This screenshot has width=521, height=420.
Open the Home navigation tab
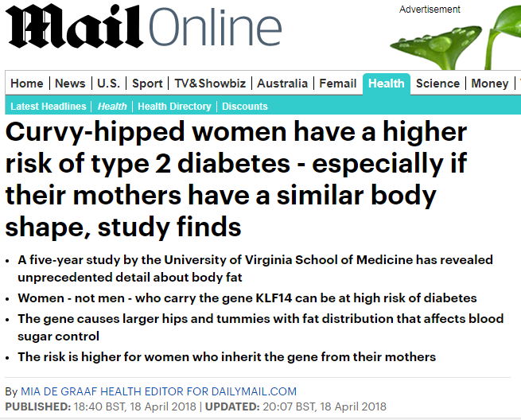click(x=27, y=83)
